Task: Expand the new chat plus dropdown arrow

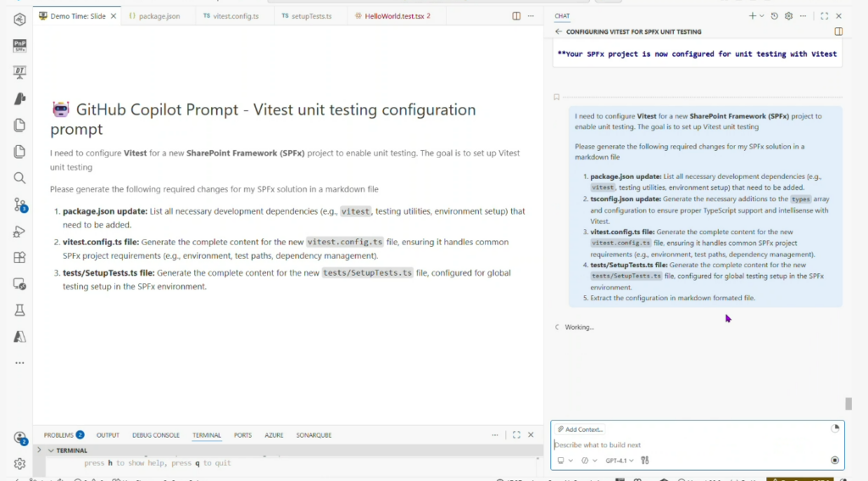Action: point(761,16)
